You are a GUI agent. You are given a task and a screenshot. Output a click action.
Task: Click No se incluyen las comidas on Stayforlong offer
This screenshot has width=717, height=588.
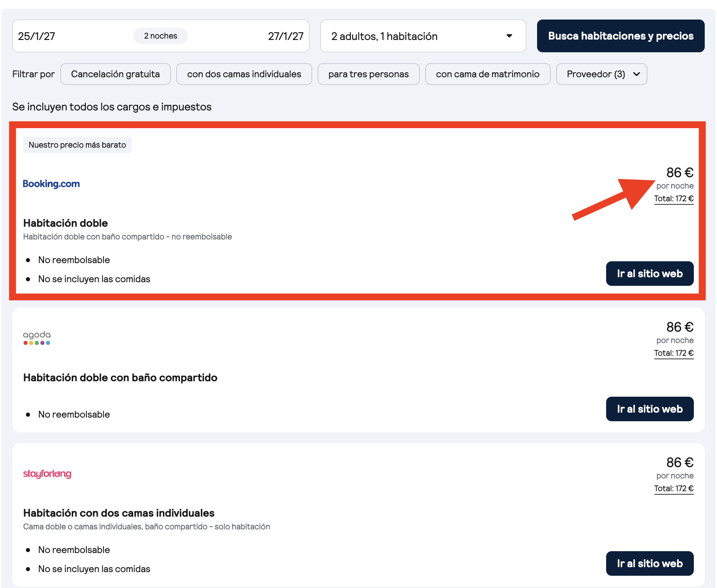pyautogui.click(x=94, y=569)
